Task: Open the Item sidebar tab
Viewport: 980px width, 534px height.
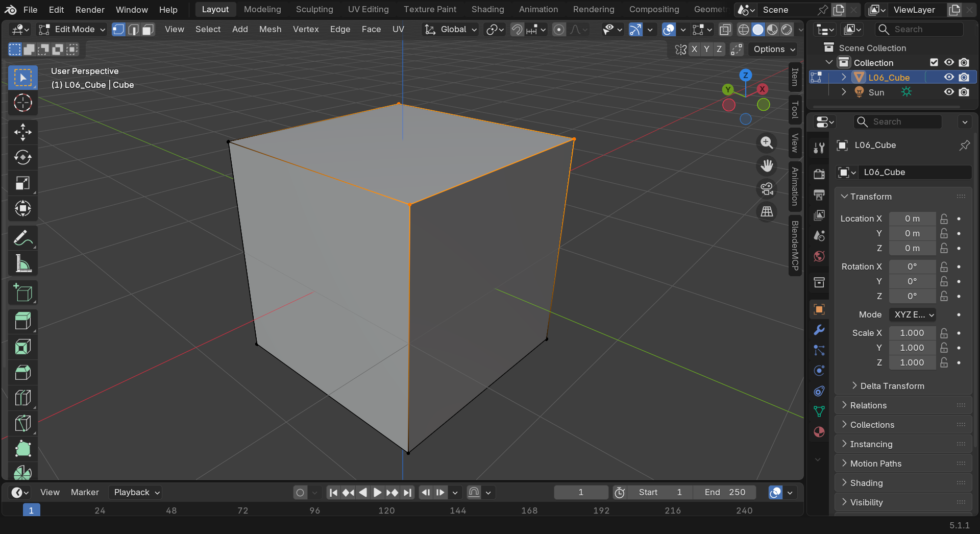Action: 795,77
